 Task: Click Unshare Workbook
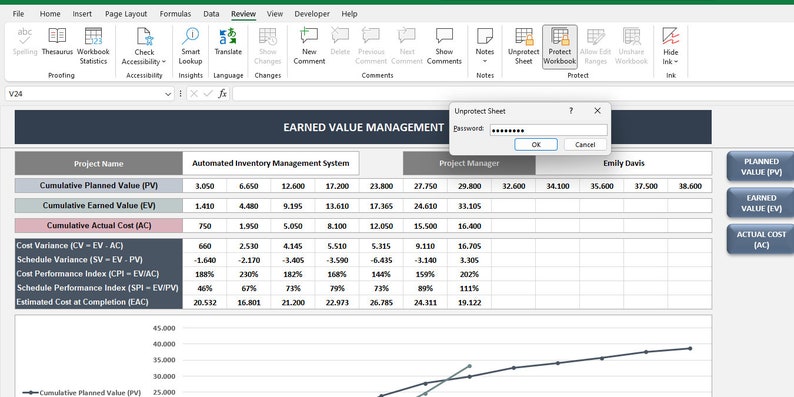(x=631, y=46)
